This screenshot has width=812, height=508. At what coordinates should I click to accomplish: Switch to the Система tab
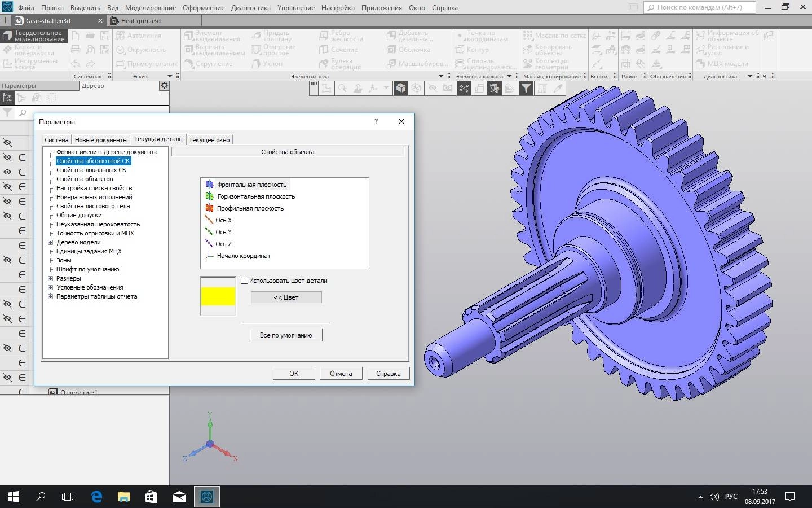tap(56, 139)
